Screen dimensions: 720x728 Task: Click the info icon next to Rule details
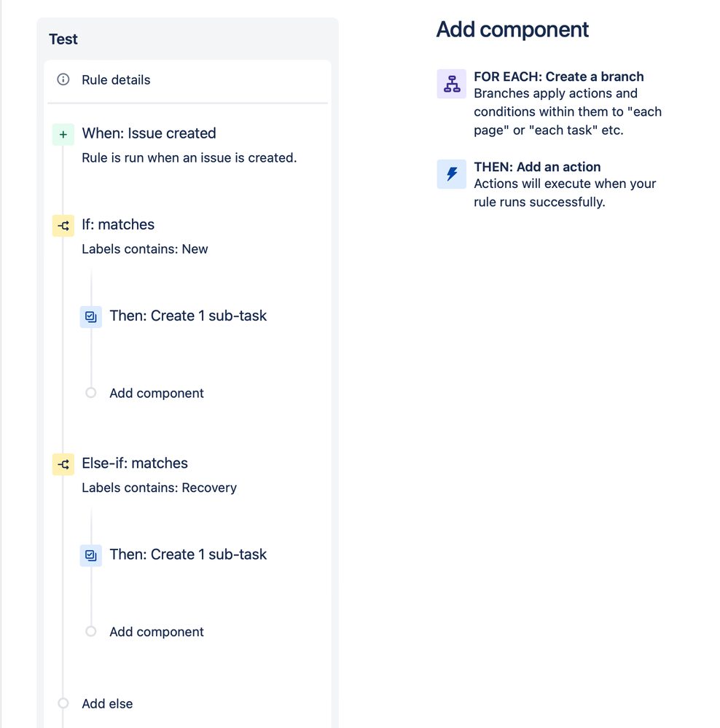click(63, 80)
